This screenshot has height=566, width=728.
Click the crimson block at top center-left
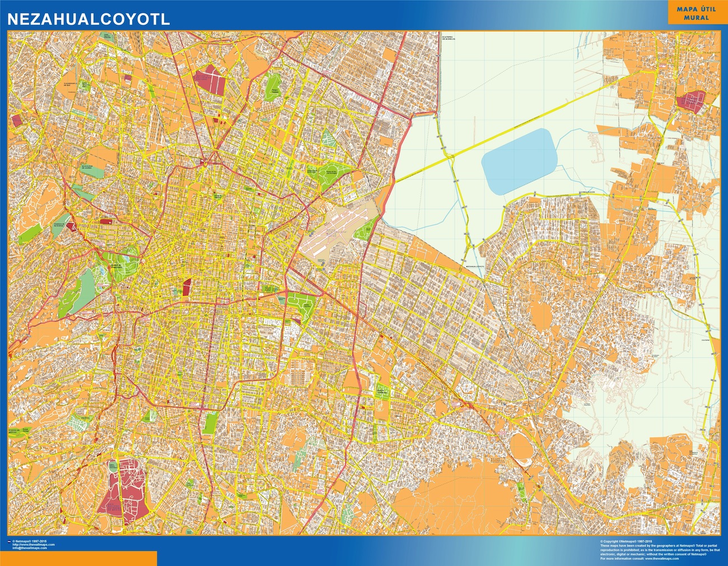tap(211, 80)
